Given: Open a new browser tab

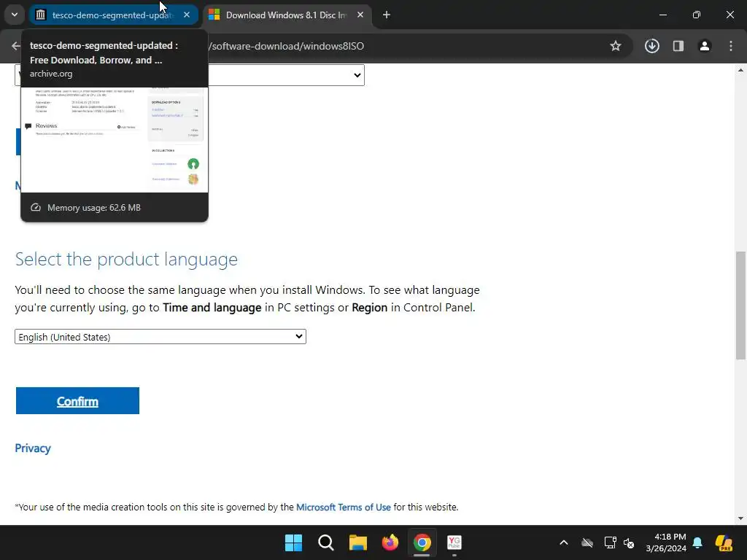Looking at the screenshot, I should coord(387,15).
